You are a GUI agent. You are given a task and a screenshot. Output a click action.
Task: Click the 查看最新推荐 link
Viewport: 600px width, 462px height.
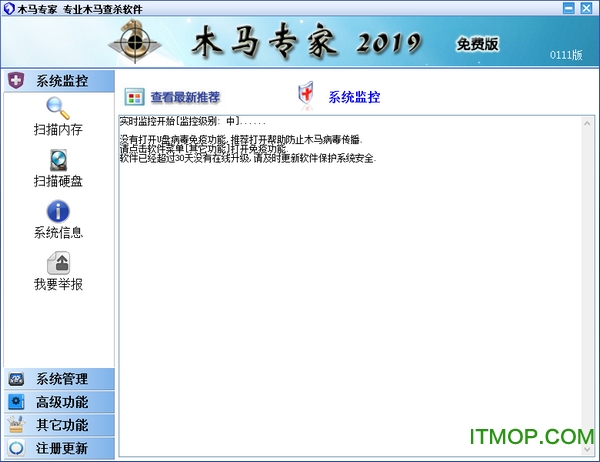[x=185, y=97]
